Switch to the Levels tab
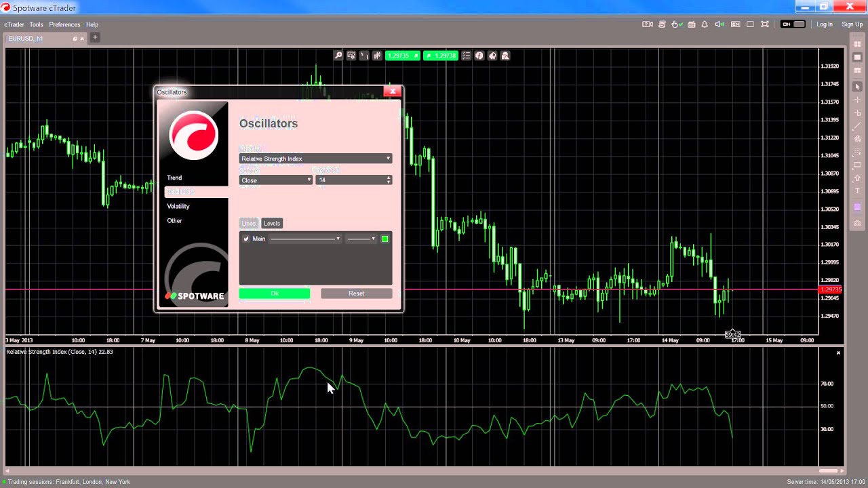The width and height of the screenshot is (868, 488). tap(272, 223)
